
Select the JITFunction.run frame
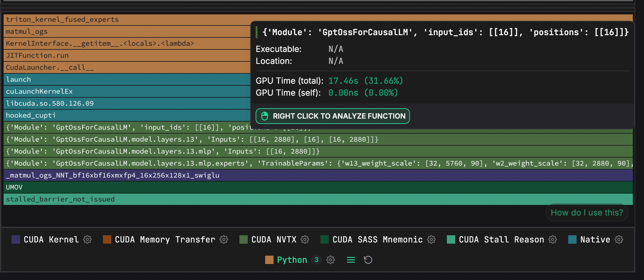(127, 56)
